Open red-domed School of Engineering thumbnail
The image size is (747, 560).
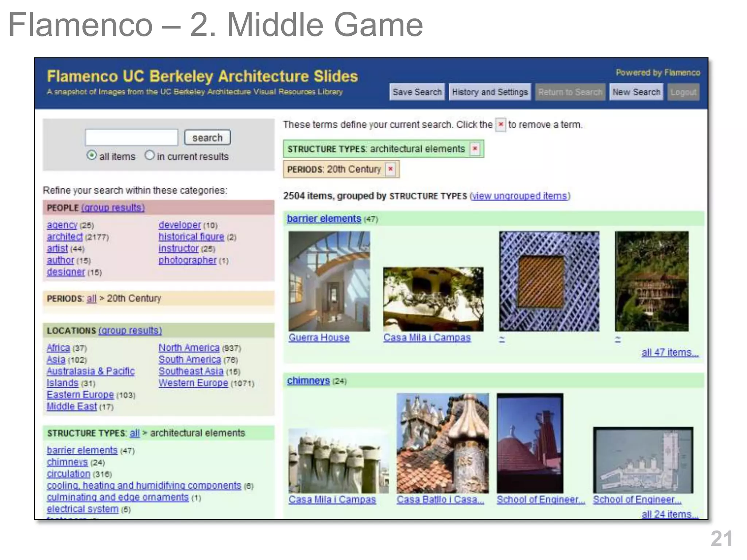click(x=530, y=443)
